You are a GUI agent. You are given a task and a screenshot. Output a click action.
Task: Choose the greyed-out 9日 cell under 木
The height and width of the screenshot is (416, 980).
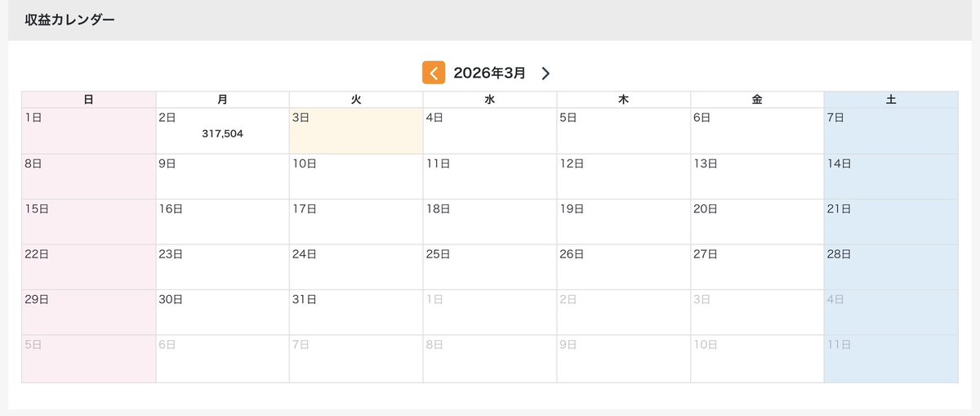(x=624, y=359)
